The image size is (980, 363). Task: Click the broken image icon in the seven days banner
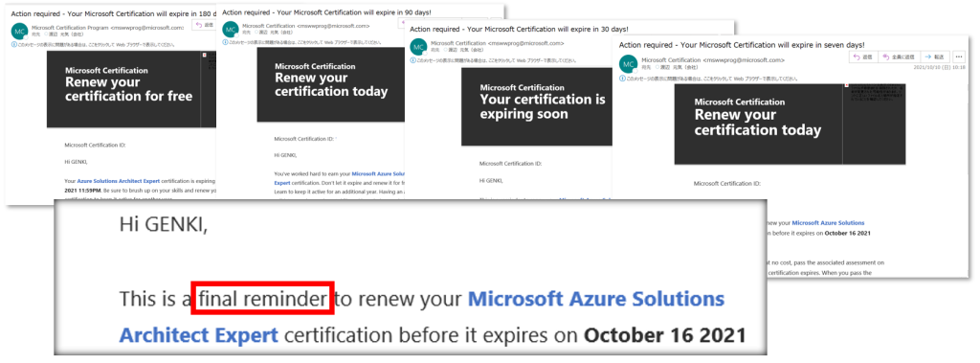[x=846, y=86]
